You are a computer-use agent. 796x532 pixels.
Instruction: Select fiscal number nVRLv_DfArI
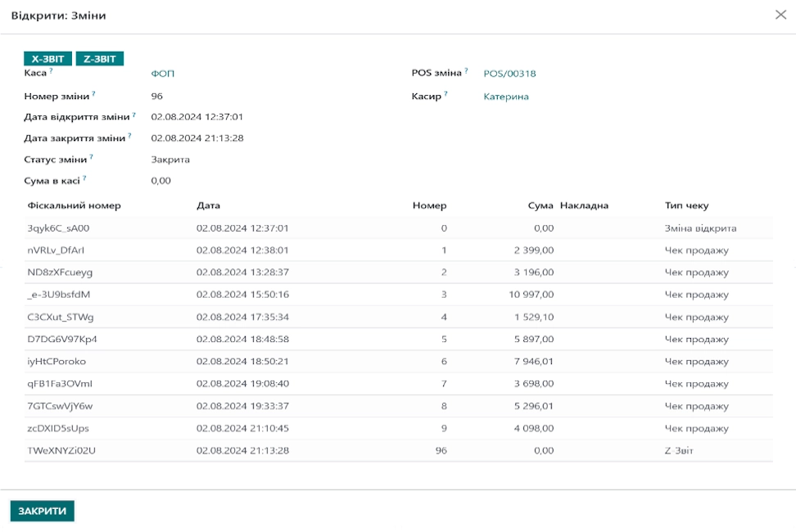click(x=56, y=250)
